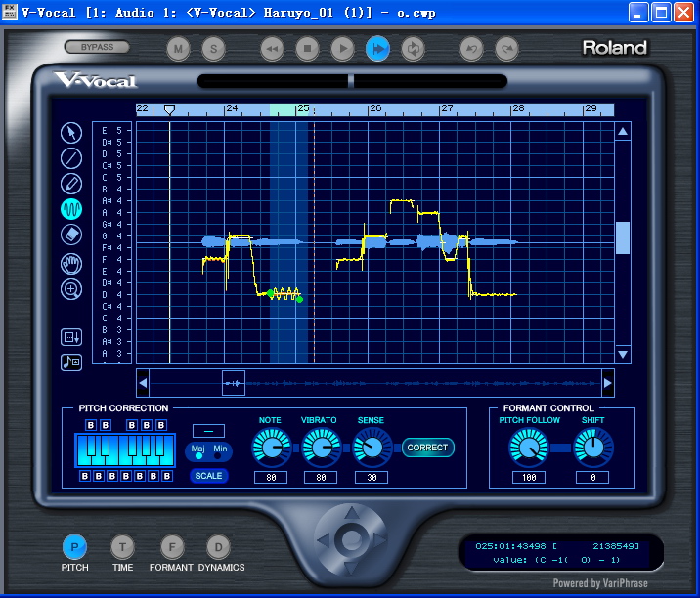This screenshot has width=700, height=598.
Task: Toggle bypass B for the A# key
Action: click(x=161, y=425)
